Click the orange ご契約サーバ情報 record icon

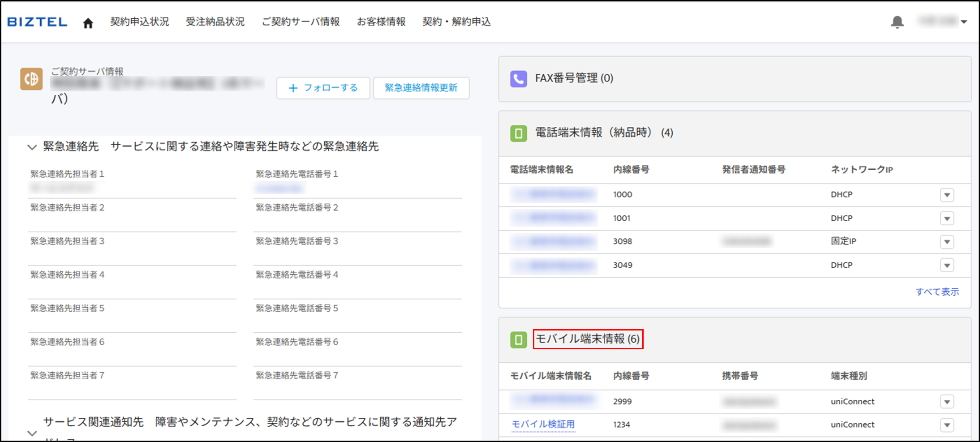point(31,79)
